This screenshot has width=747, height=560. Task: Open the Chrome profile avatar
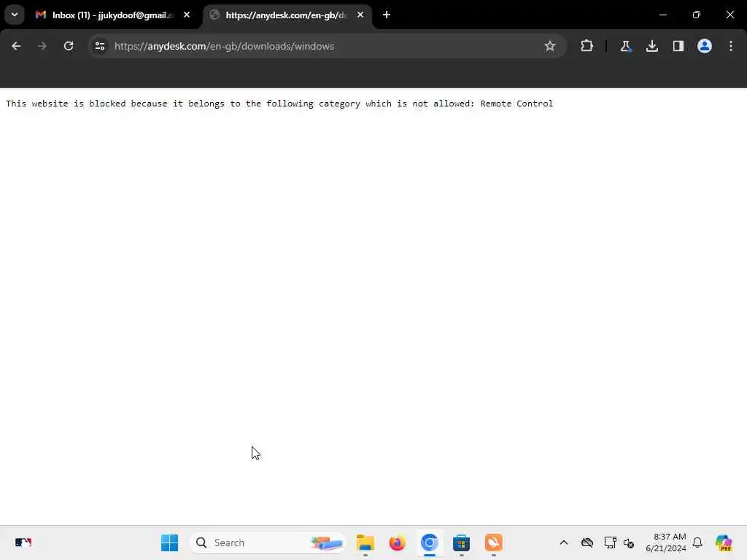(704, 46)
